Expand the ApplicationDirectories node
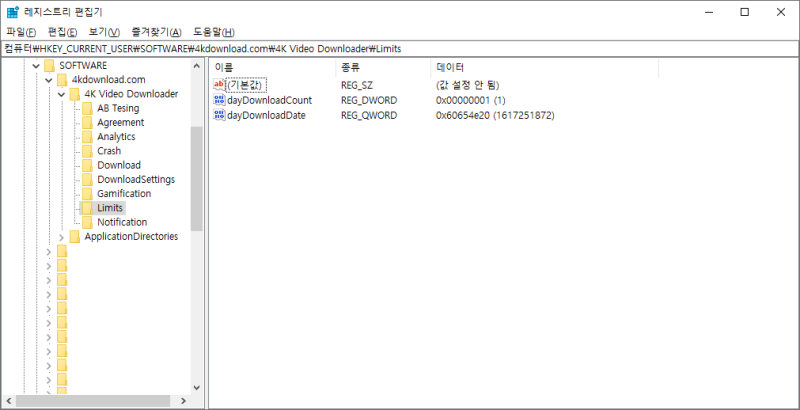The image size is (800, 410). click(61, 237)
